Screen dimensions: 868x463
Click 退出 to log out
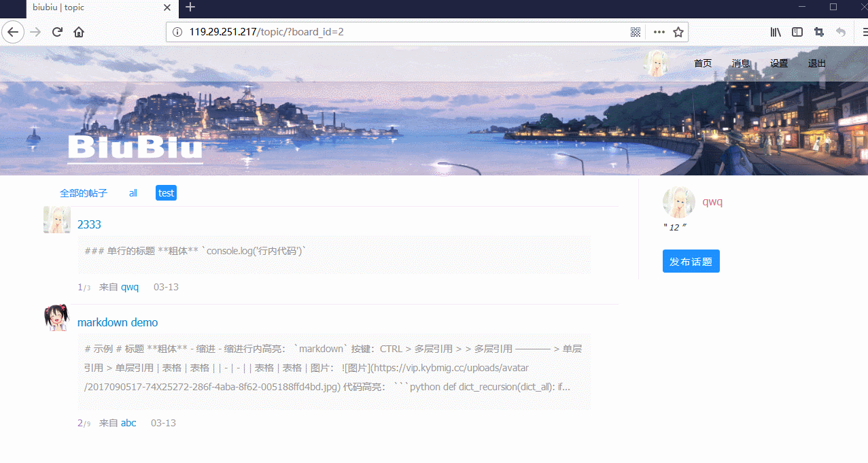817,63
